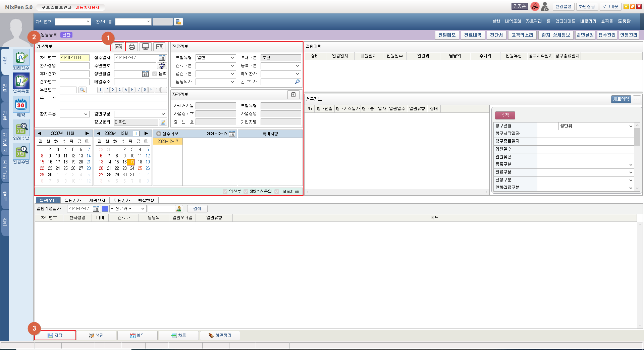This screenshot has height=350, width=644.
Task: Toggle the Infection checkbox
Action: pyautogui.click(x=277, y=192)
